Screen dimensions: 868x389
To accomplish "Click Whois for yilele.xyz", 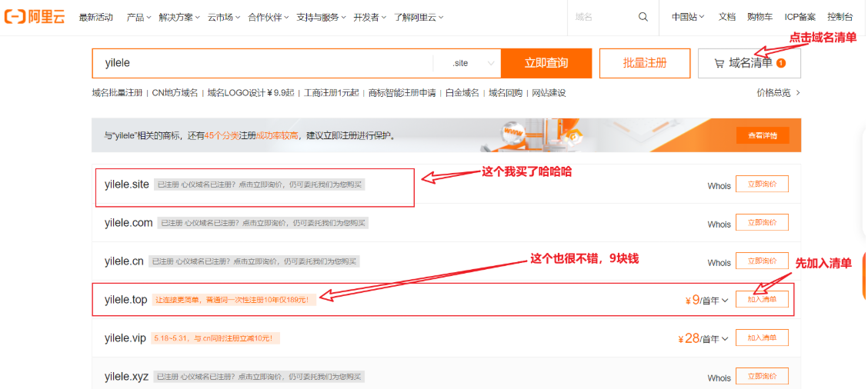I will 719,378.
